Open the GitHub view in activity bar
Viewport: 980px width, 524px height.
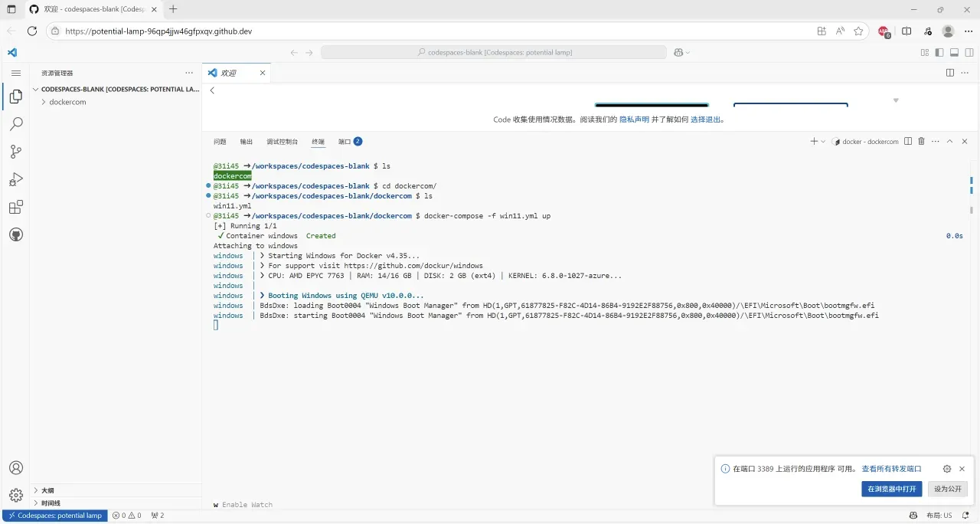pyautogui.click(x=16, y=234)
